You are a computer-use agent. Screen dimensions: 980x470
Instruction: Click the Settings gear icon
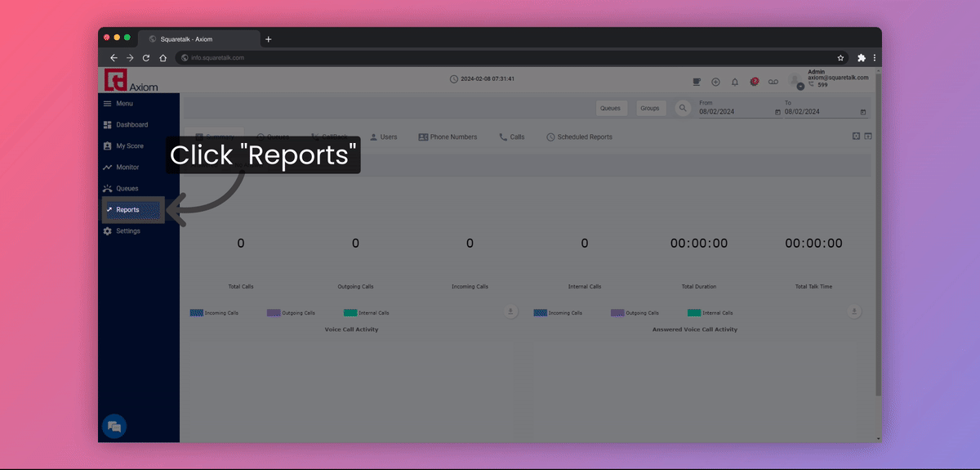[107, 231]
